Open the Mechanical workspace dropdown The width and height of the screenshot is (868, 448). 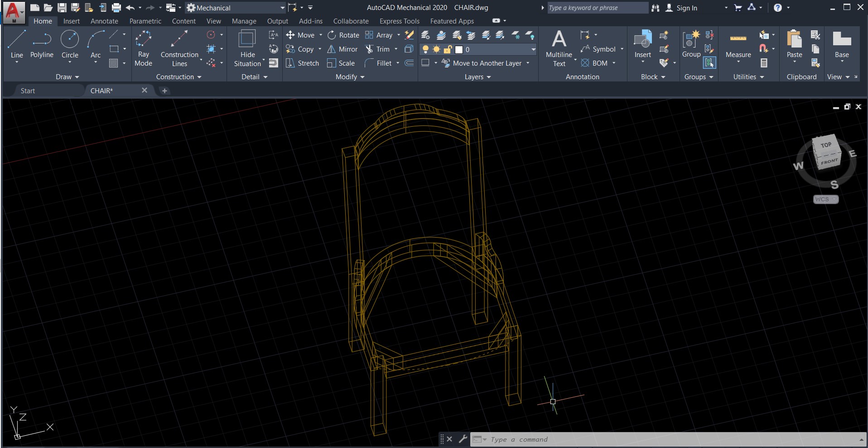[282, 8]
